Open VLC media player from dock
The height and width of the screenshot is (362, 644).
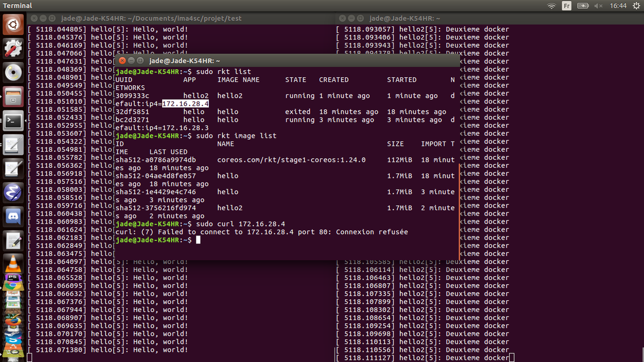click(x=13, y=264)
